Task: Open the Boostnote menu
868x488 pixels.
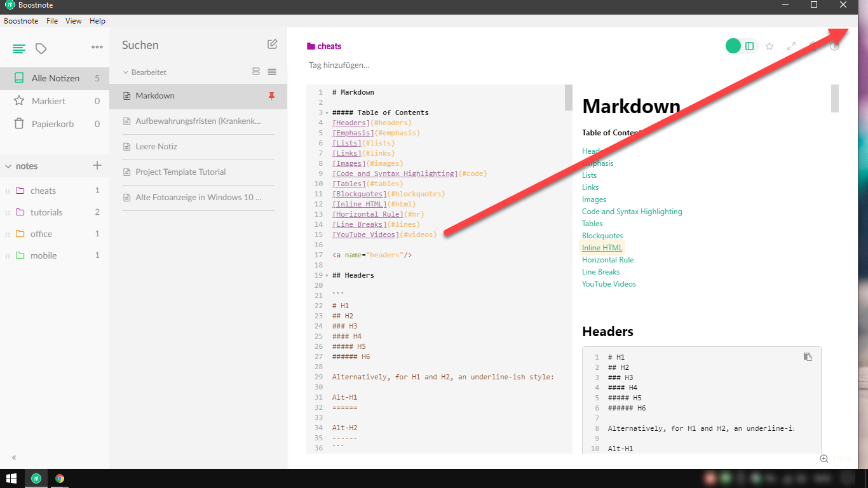Action: tap(21, 20)
